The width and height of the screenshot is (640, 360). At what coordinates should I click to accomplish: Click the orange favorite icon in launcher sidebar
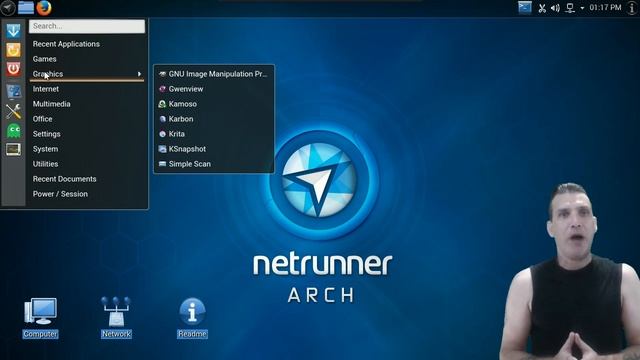click(x=13, y=50)
